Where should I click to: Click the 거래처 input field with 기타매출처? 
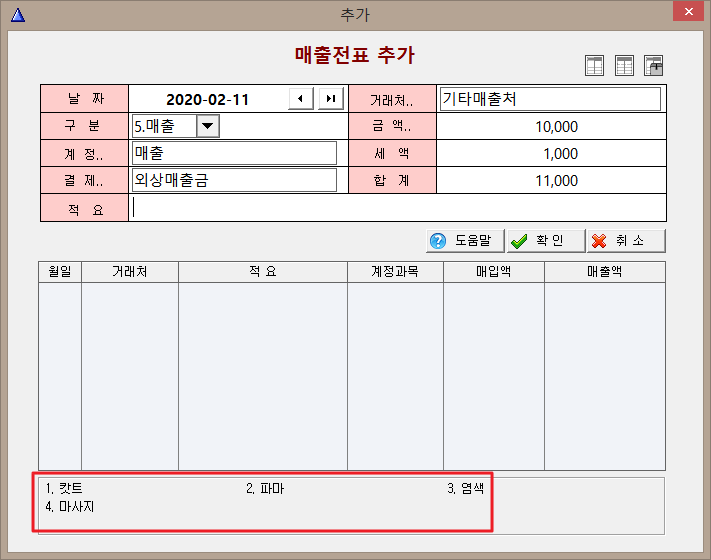[x=550, y=99]
